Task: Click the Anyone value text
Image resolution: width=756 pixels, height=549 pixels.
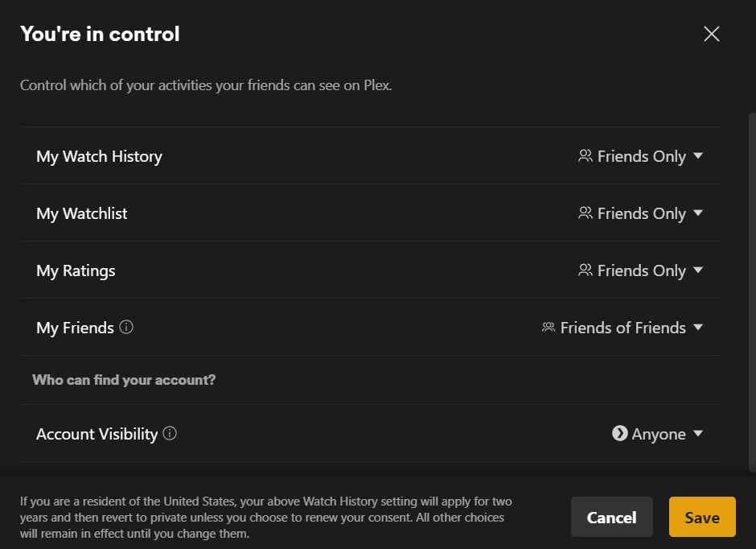Action: [x=659, y=434]
